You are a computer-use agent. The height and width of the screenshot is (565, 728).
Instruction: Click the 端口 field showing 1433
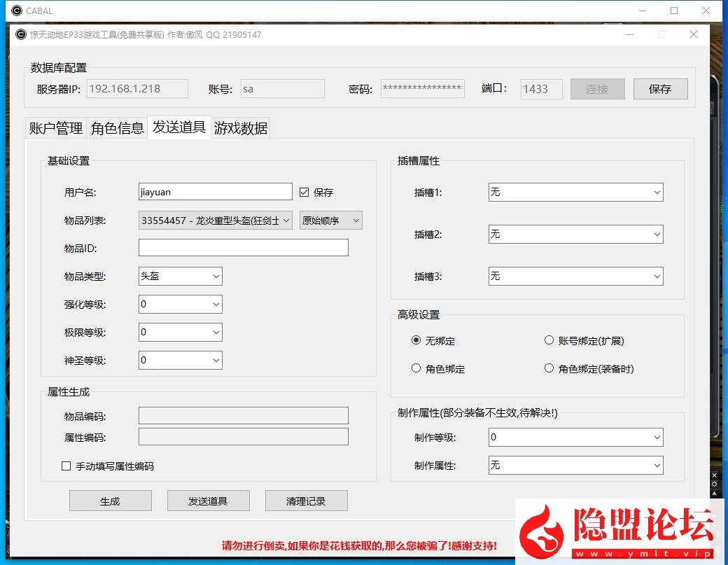click(542, 89)
